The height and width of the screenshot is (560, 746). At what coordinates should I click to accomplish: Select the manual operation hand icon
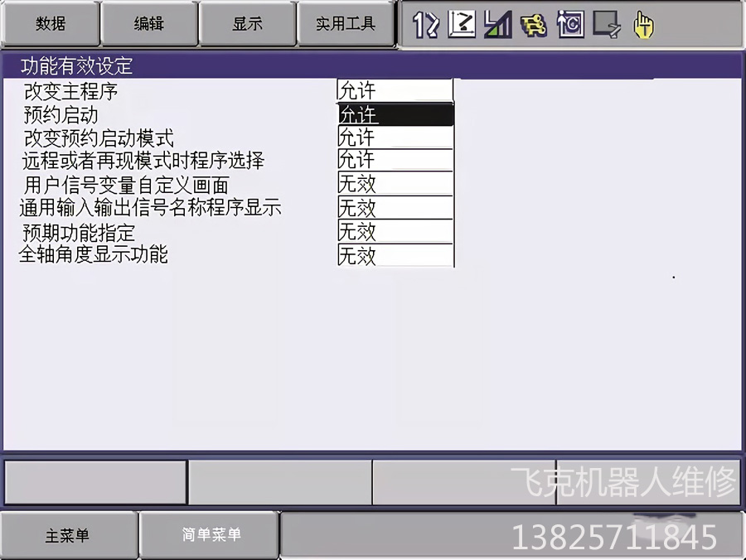tap(642, 26)
